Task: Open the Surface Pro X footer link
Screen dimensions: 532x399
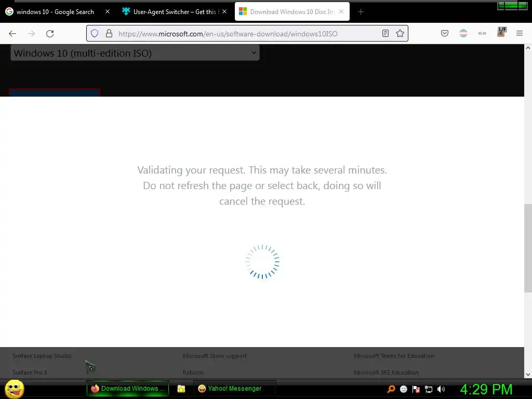Action: [30, 373]
